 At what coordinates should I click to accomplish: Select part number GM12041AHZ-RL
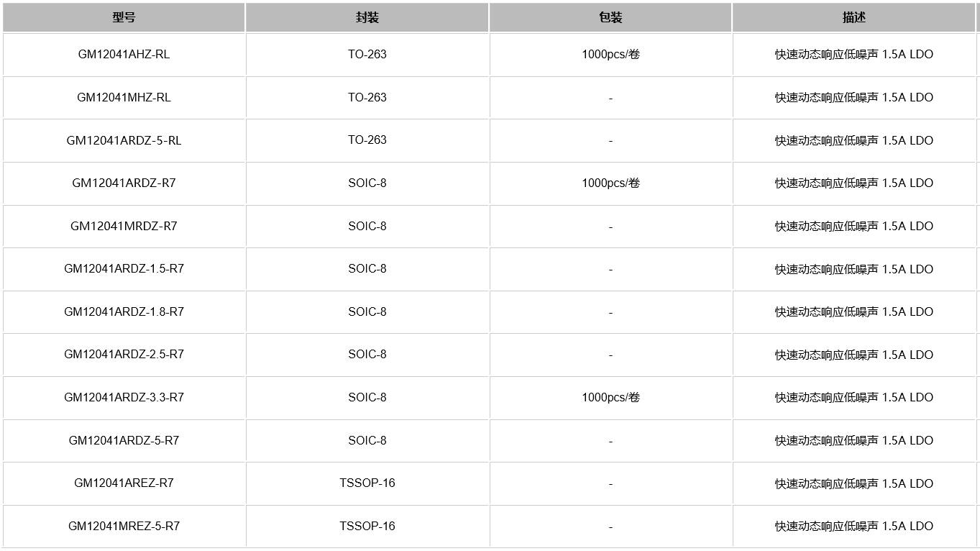pyautogui.click(x=124, y=55)
